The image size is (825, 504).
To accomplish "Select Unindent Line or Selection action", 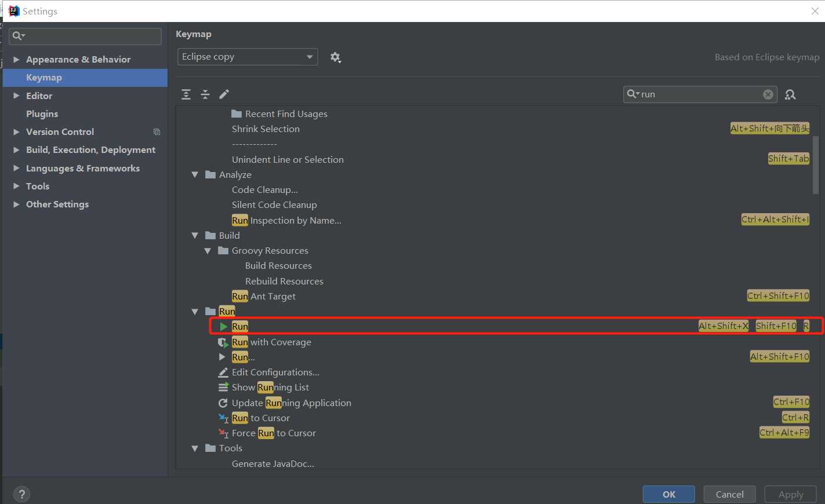I will pyautogui.click(x=288, y=159).
